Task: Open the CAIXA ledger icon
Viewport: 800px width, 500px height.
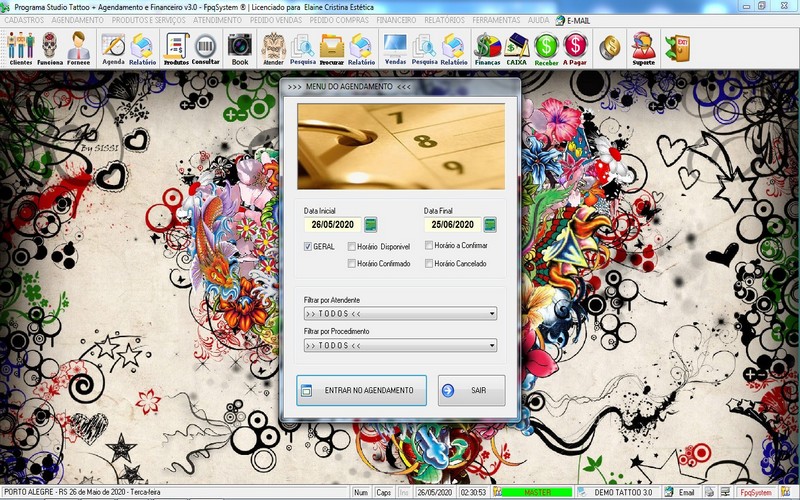Action: pyautogui.click(x=516, y=48)
